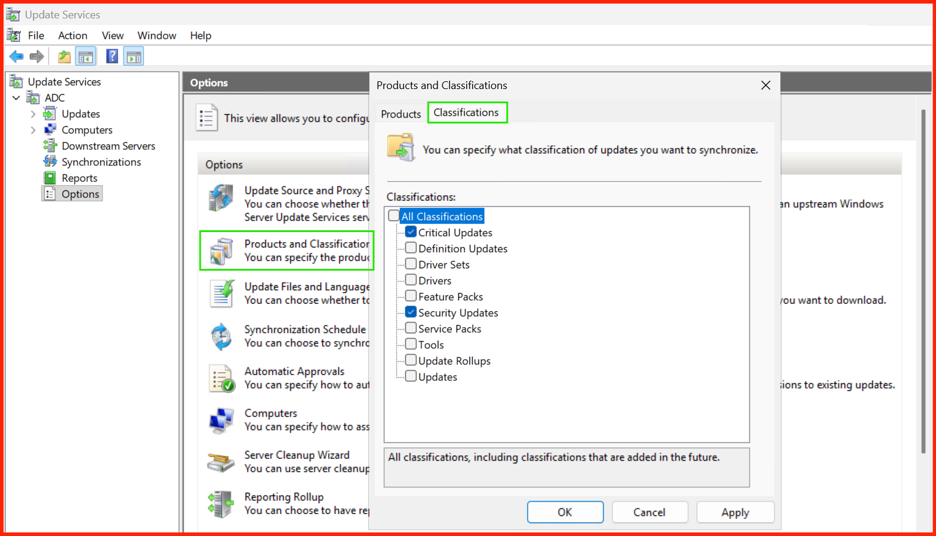Toggle the All Classifications checkbox
The height and width of the screenshot is (536, 936).
(393, 215)
